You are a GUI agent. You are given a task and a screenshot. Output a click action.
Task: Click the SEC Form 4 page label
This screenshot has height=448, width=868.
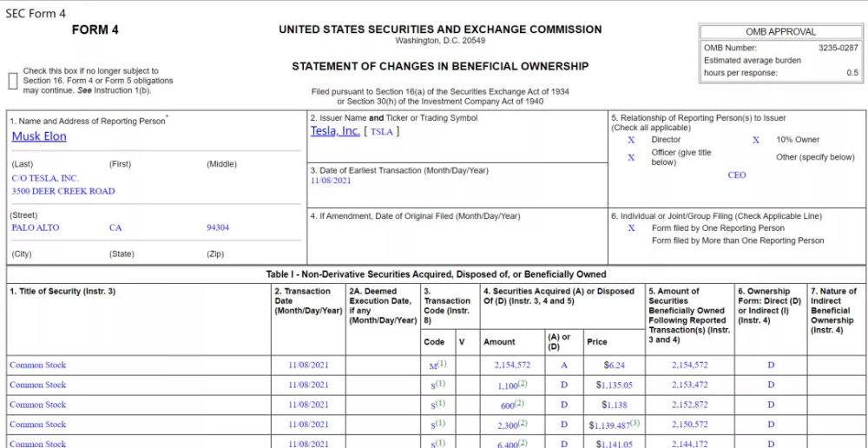click(x=36, y=13)
